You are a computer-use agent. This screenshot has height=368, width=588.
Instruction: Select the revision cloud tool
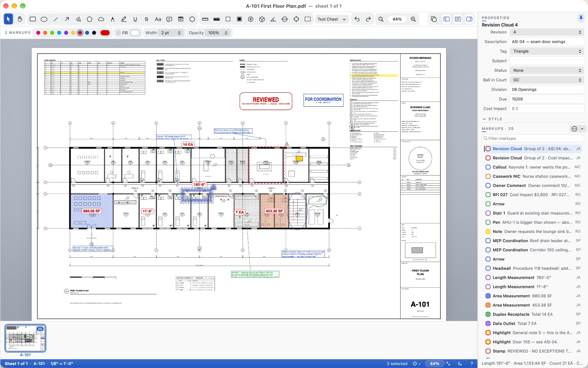(101, 19)
